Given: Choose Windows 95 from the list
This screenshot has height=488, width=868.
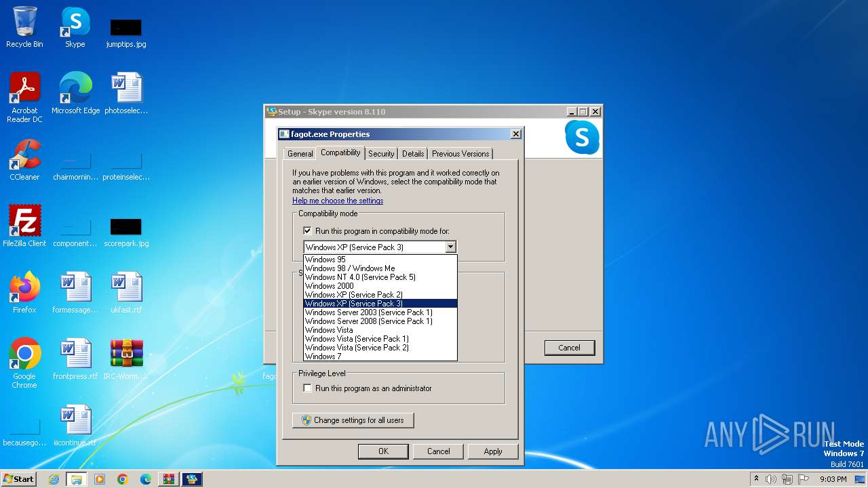Looking at the screenshot, I should pos(380,260).
